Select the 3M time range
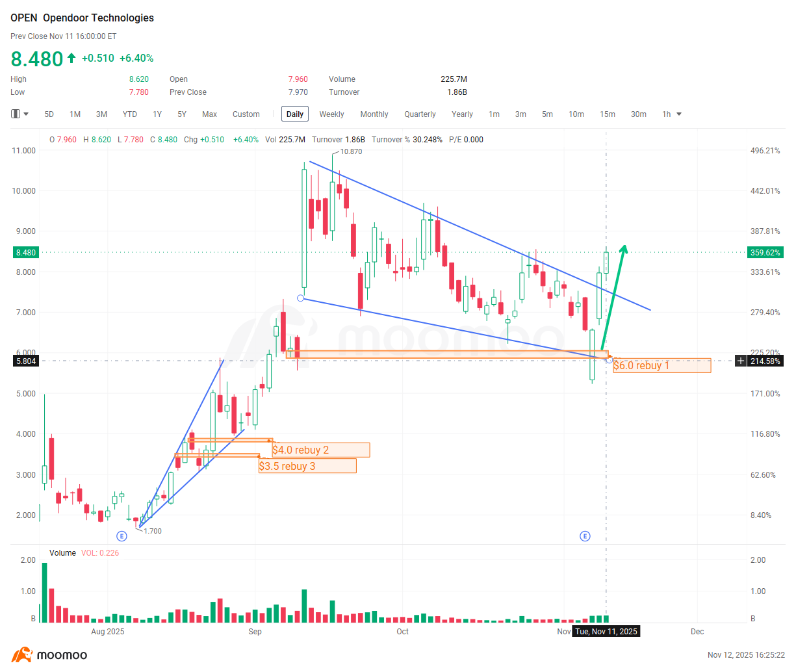This screenshot has height=672, width=796. [101, 114]
